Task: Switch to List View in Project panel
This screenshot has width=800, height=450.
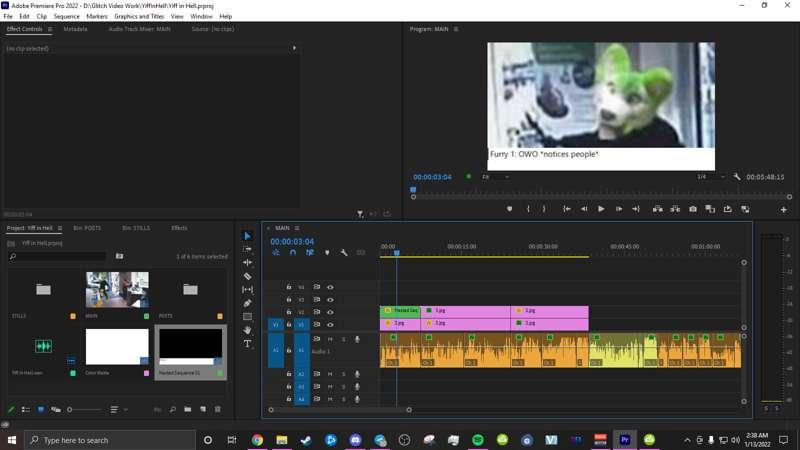Action: click(26, 409)
